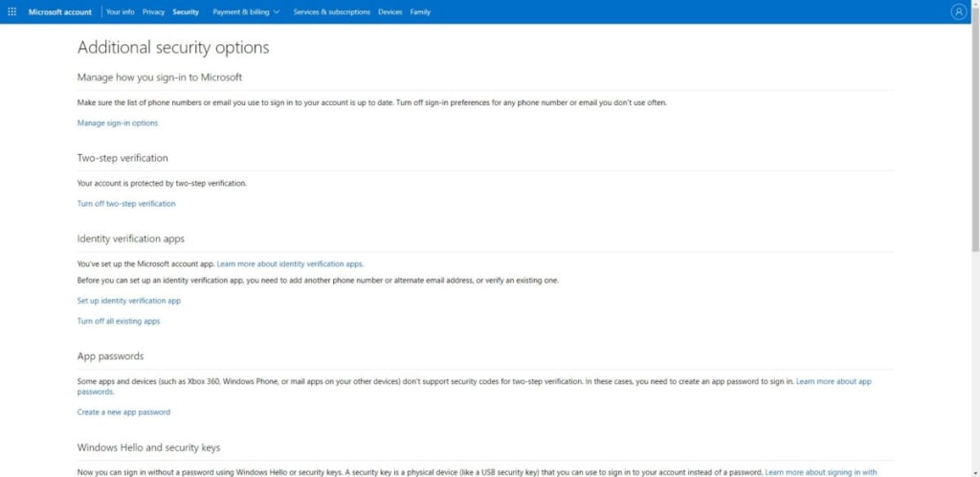Image resolution: width=980 pixels, height=477 pixels.
Task: Click the App passwords section heading
Action: pyautogui.click(x=111, y=356)
